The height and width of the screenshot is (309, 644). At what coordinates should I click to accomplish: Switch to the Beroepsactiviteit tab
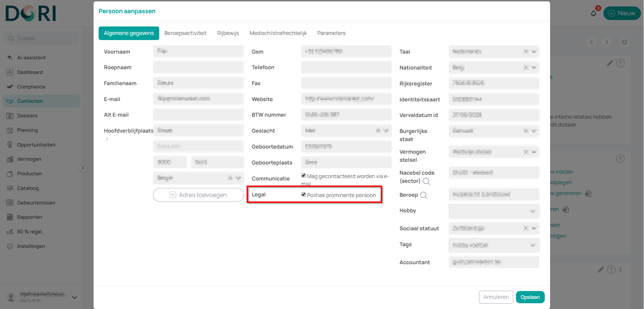pos(185,33)
